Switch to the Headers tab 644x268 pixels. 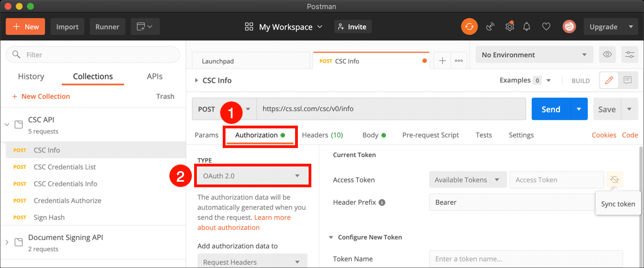(322, 135)
